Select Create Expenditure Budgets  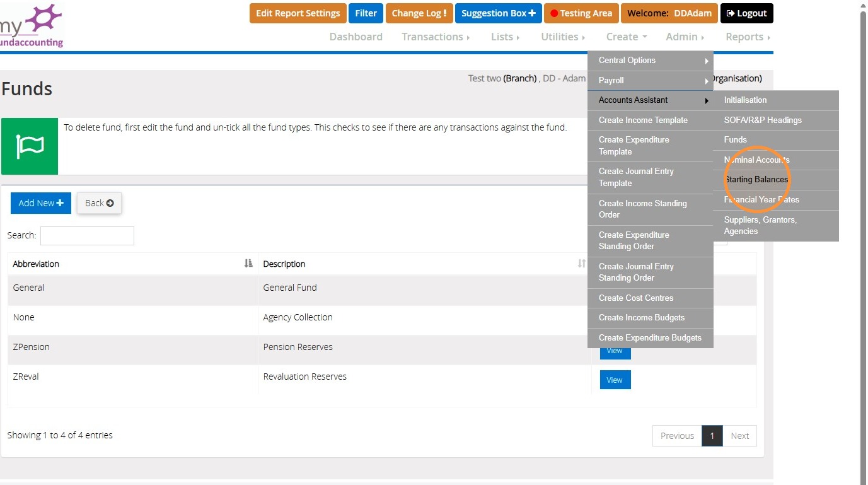651,338
